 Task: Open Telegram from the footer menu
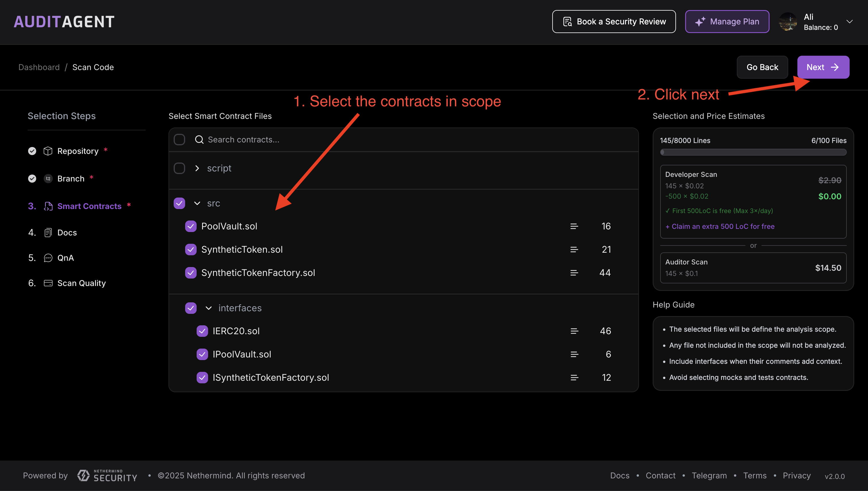(709, 475)
